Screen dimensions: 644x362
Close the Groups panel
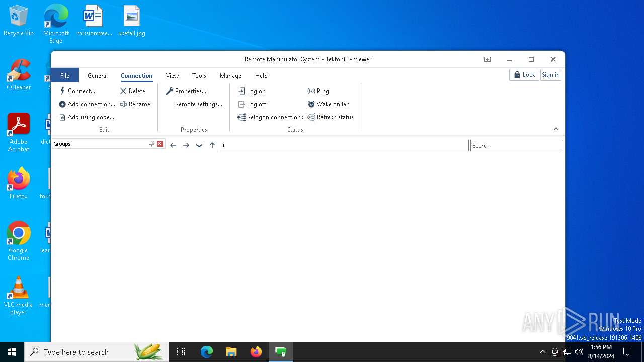160,144
